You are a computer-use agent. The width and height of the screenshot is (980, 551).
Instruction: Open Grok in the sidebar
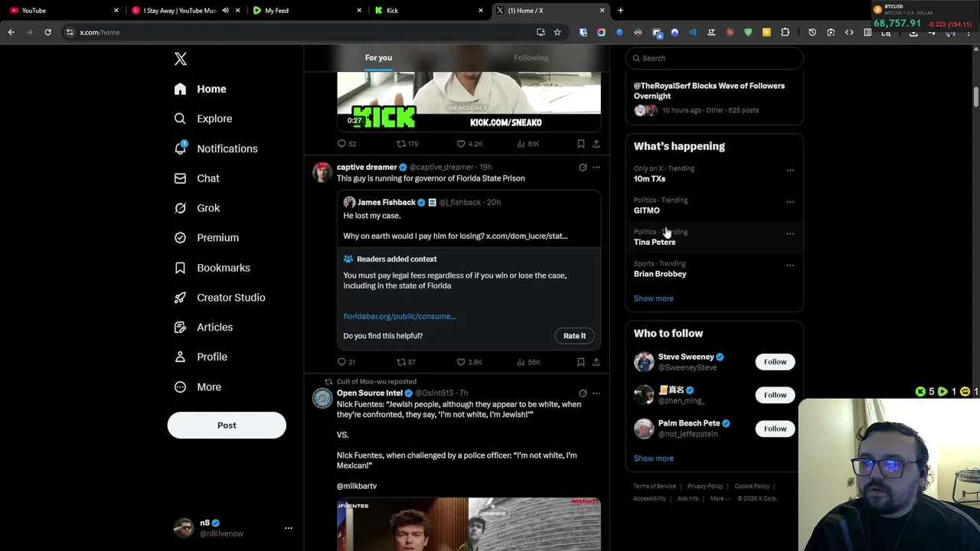coord(197,208)
